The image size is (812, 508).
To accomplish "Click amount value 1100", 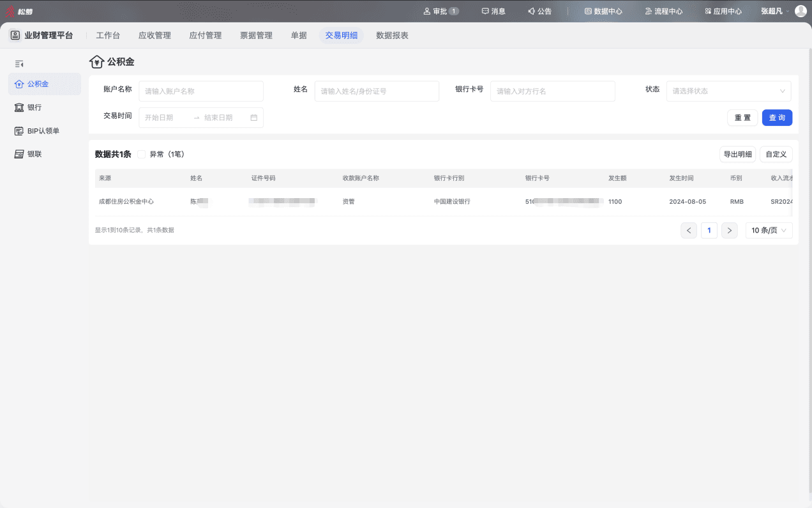I will coord(615,201).
